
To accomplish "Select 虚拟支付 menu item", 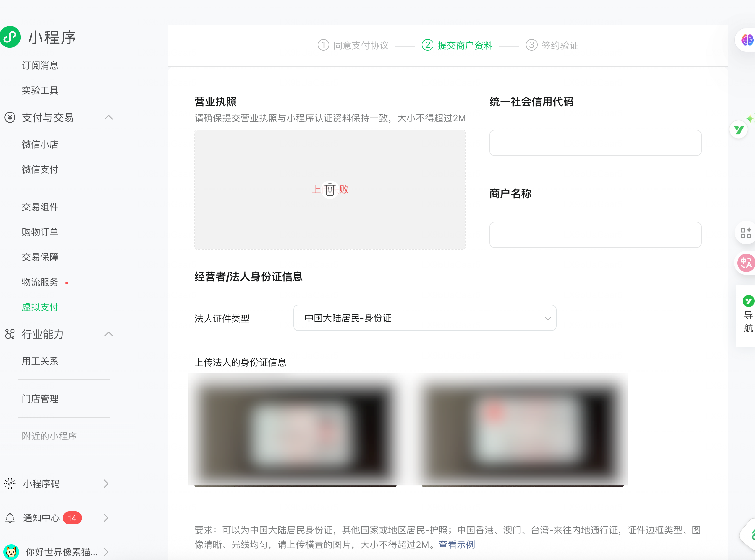I will point(40,307).
